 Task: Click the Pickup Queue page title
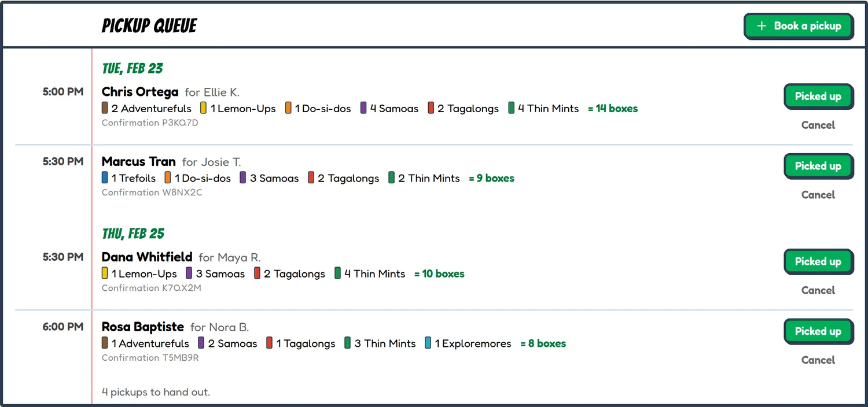[150, 26]
